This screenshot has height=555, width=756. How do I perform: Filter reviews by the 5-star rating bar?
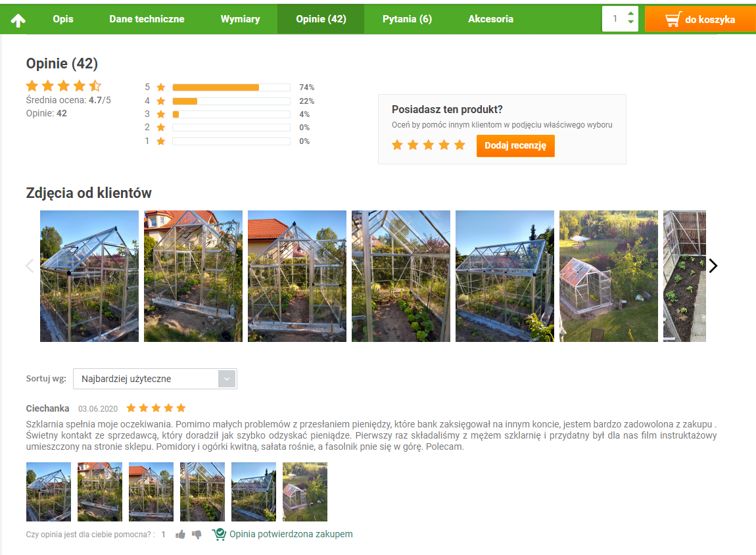coord(231,87)
